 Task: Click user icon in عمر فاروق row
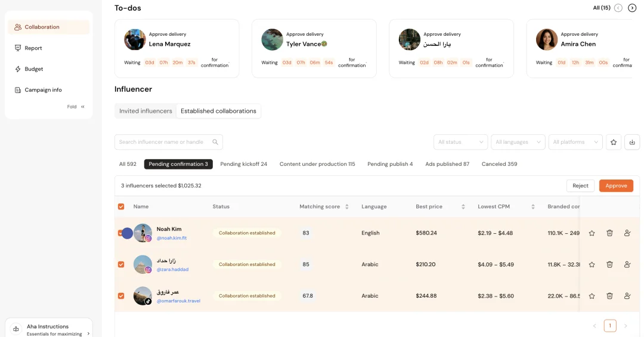tap(627, 296)
